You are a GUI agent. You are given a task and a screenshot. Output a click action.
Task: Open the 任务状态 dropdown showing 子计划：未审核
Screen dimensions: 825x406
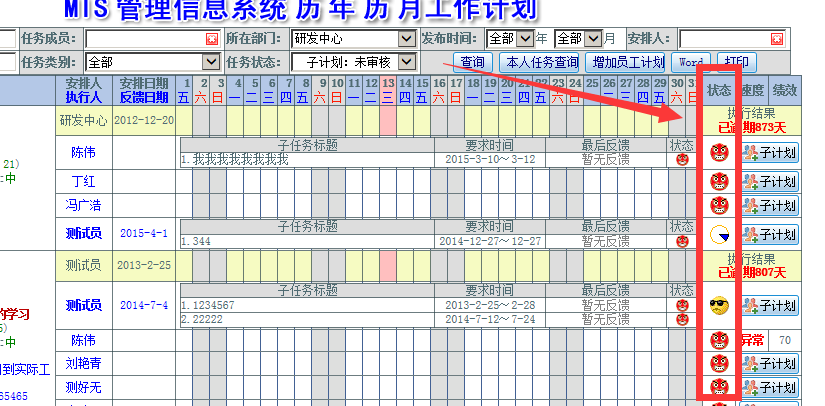[x=354, y=62]
